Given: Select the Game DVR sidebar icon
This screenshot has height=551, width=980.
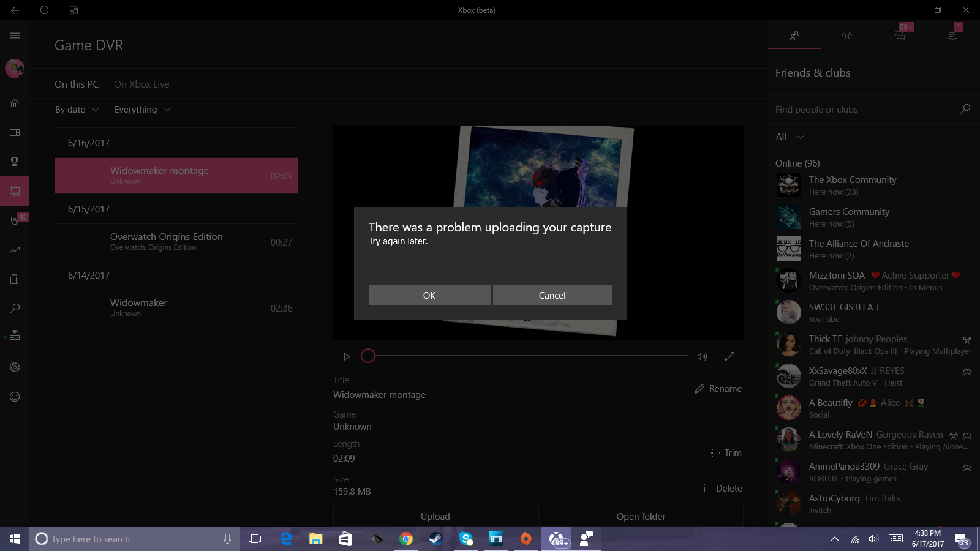Looking at the screenshot, I should tap(15, 191).
